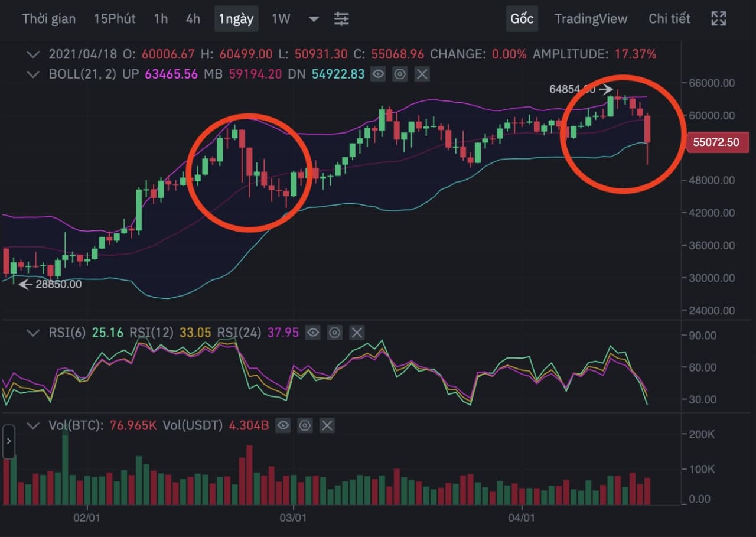Click the 66000.00 price axis label
The image size is (756, 537).
712,83
